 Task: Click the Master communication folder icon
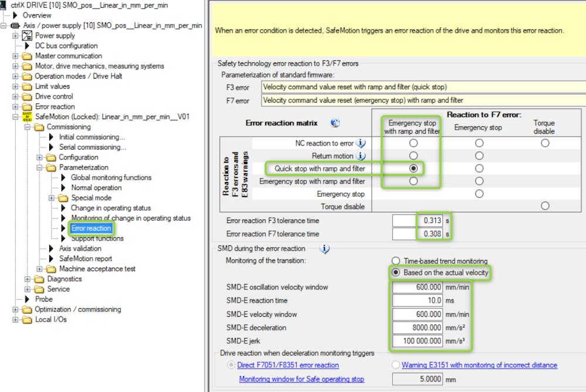[27, 56]
